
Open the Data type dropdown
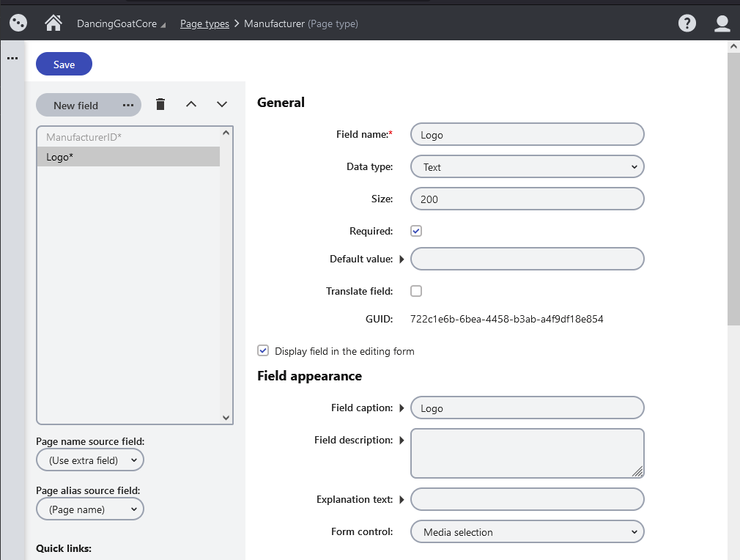(x=527, y=166)
